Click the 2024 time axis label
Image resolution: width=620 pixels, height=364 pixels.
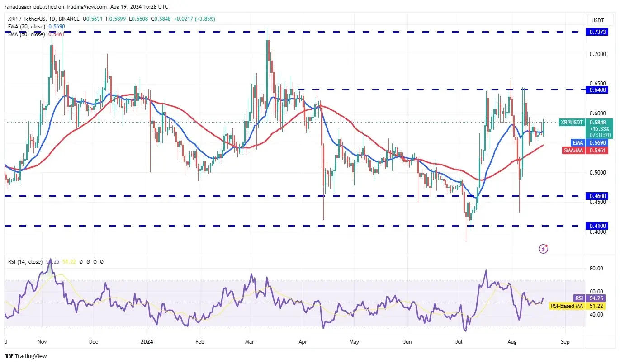coord(147,342)
